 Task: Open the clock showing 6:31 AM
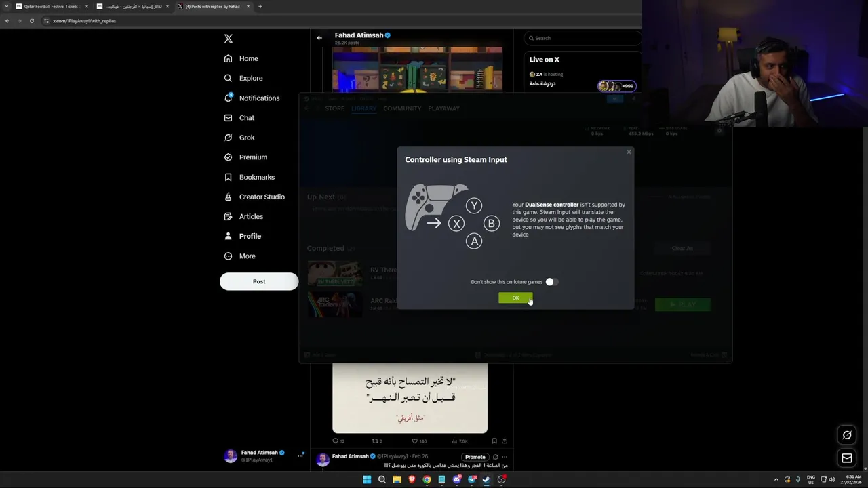(x=851, y=480)
